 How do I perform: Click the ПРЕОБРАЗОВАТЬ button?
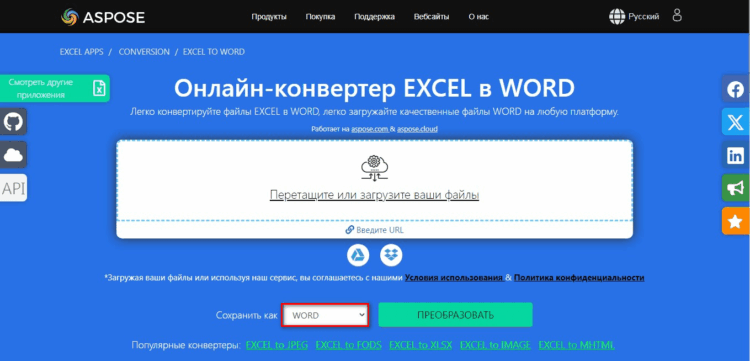455,315
